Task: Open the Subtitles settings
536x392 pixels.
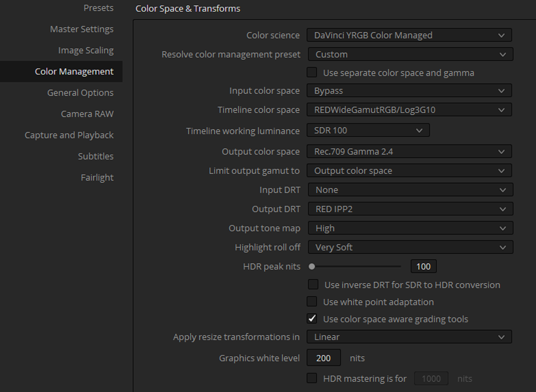Action: pos(96,156)
